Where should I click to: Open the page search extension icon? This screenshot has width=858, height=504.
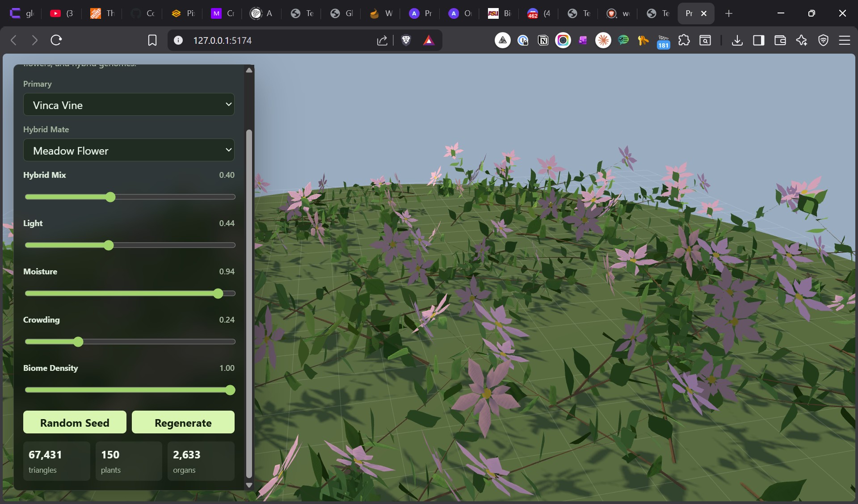pos(705,40)
